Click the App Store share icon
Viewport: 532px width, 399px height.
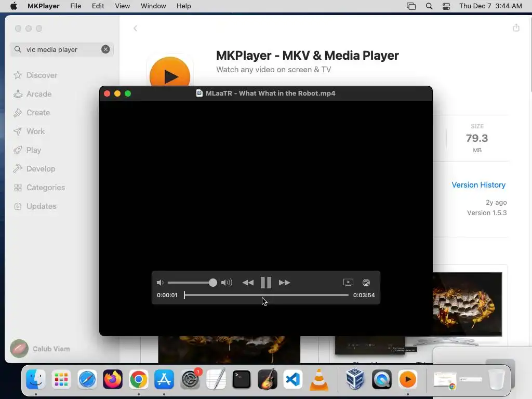click(516, 28)
